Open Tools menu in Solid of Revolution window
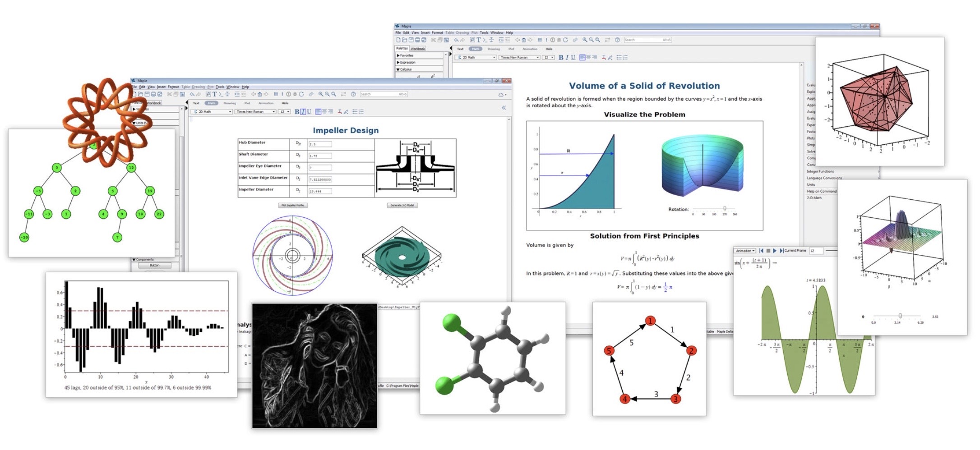980x450 pixels. (x=484, y=32)
